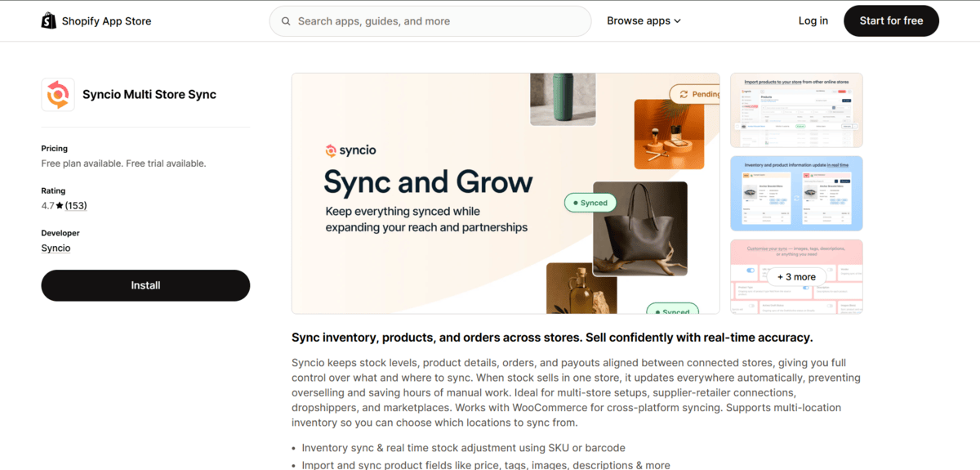Click the Syncio Multi Store Sync title

coord(149,95)
